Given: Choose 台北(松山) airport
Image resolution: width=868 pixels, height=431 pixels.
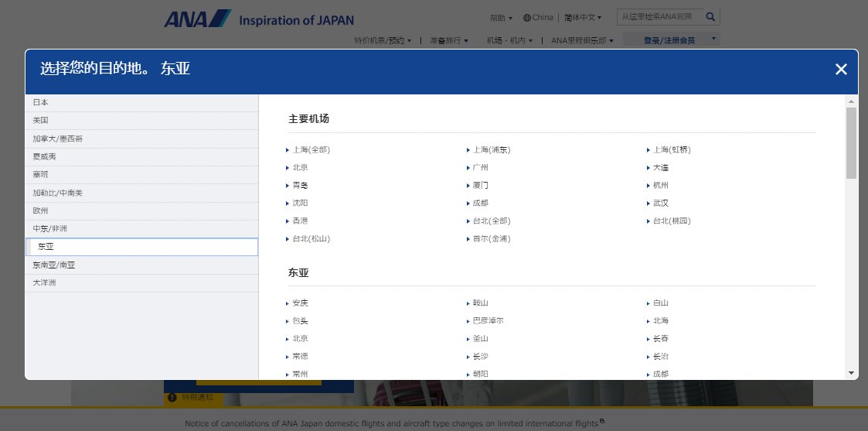Looking at the screenshot, I should coord(311,239).
